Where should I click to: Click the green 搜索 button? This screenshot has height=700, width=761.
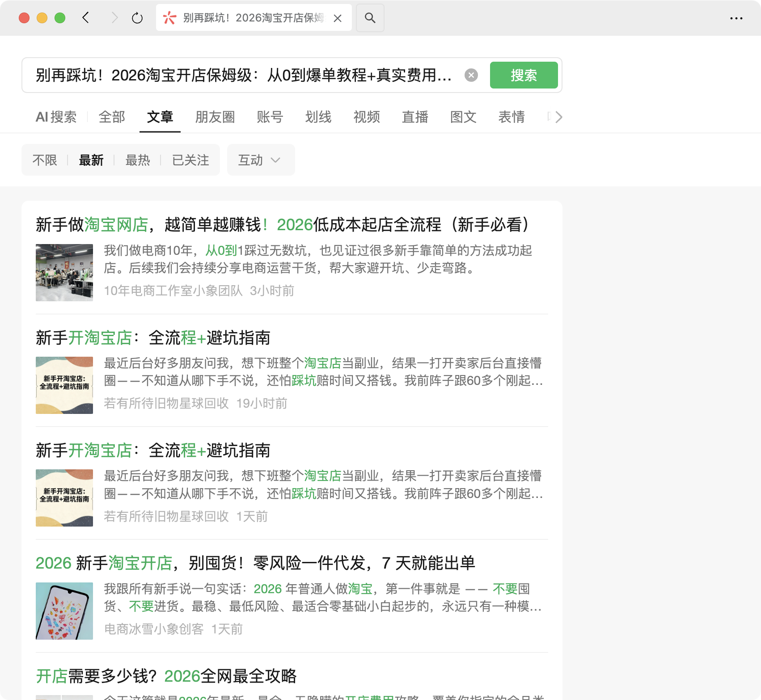click(x=524, y=75)
